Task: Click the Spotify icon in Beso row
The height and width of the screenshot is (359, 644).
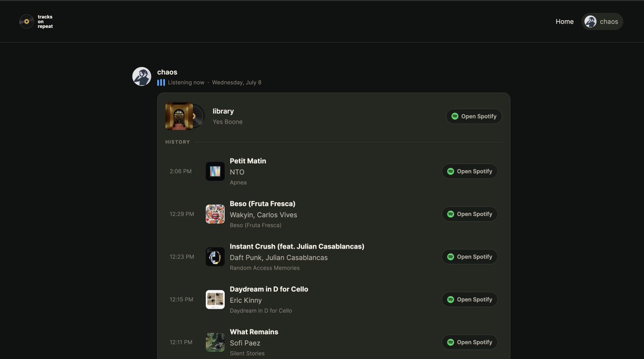Action: [x=451, y=214]
